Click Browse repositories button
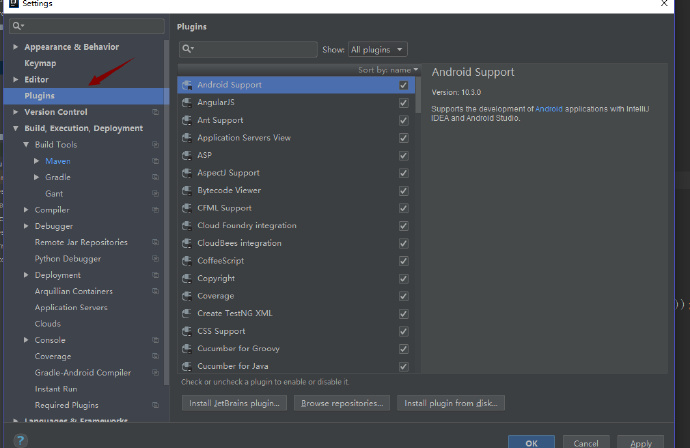The width and height of the screenshot is (690, 448). (342, 403)
